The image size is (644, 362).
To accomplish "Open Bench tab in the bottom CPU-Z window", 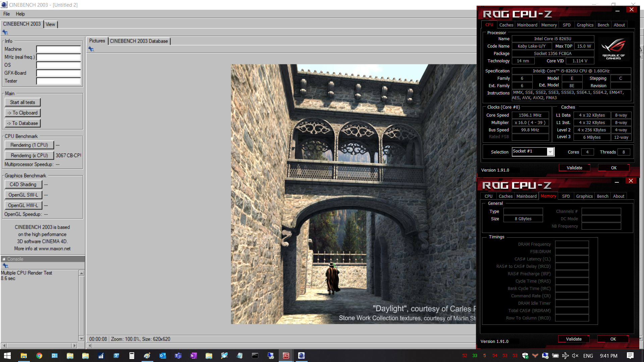I will (603, 196).
